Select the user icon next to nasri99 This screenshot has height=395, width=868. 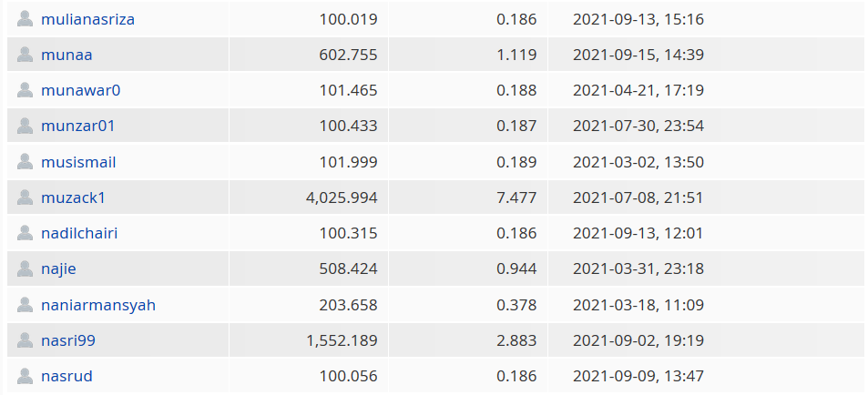[x=25, y=339]
